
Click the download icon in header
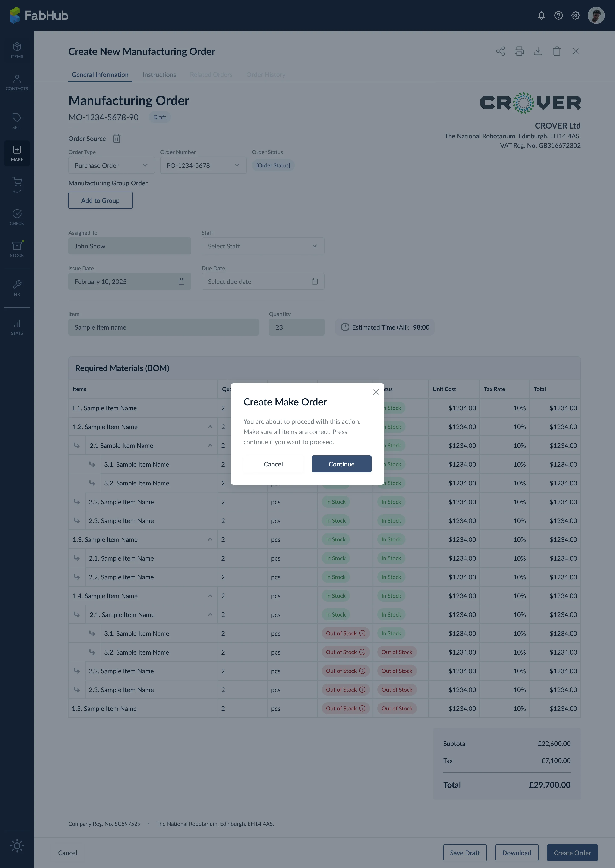coord(538,51)
